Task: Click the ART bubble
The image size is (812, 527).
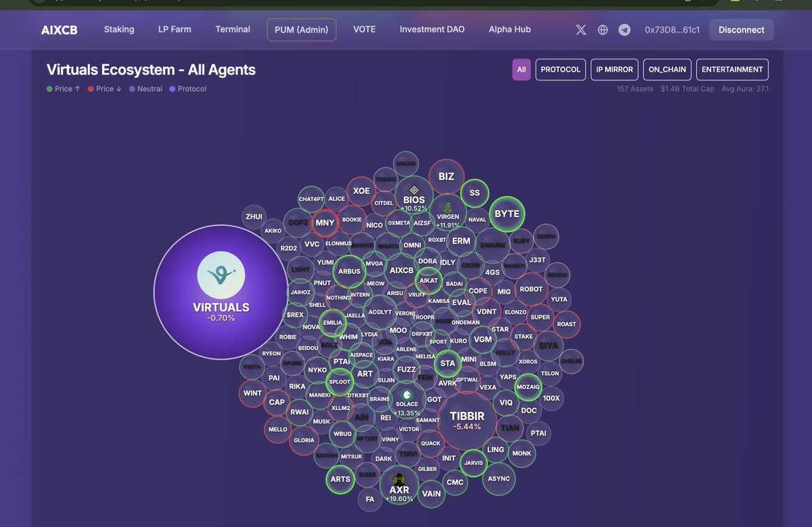Action: click(365, 373)
